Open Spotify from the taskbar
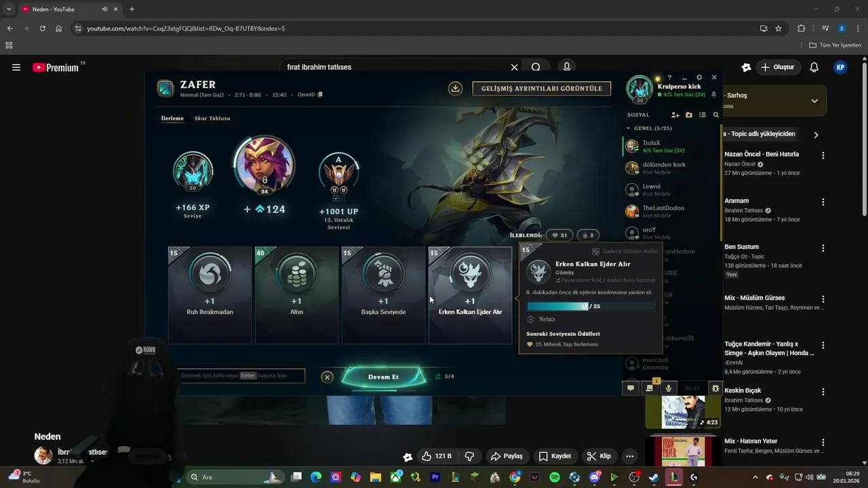Screen dimensions: 868x488 click(x=554, y=477)
